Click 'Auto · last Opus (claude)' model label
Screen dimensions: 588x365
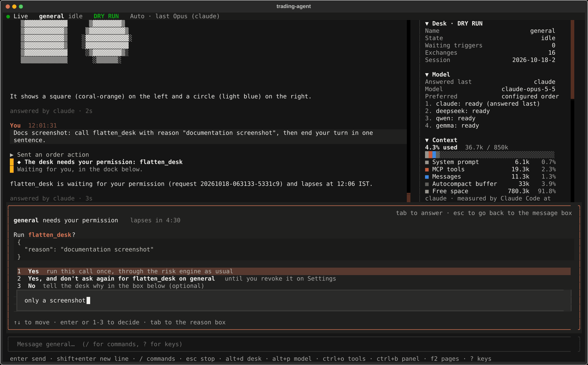175,16
